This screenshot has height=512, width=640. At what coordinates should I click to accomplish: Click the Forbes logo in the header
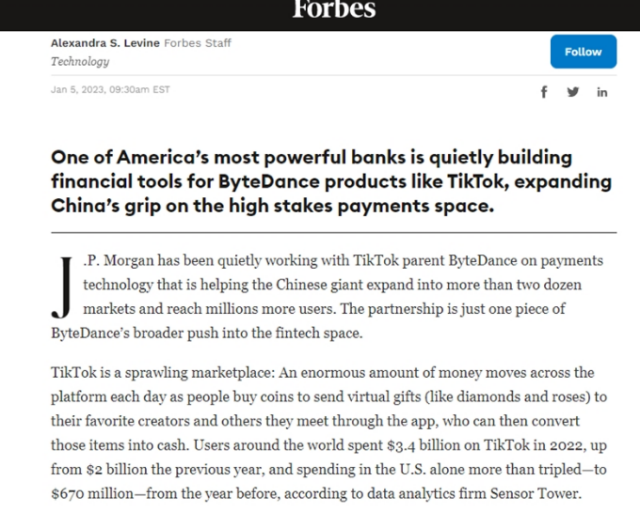click(x=334, y=9)
